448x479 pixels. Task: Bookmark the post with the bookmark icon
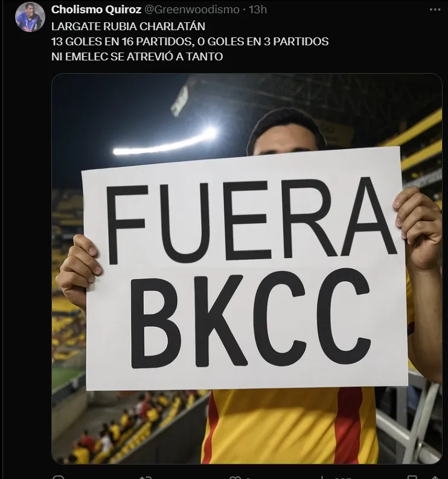[x=412, y=477]
